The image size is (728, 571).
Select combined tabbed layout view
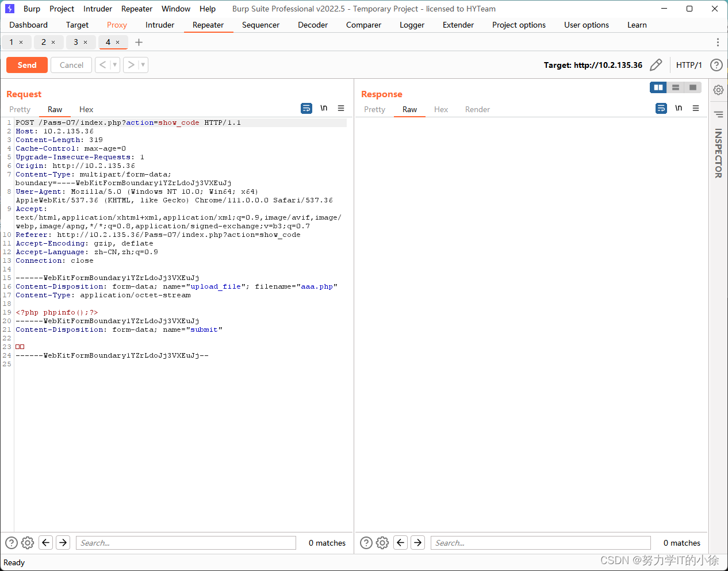click(693, 87)
